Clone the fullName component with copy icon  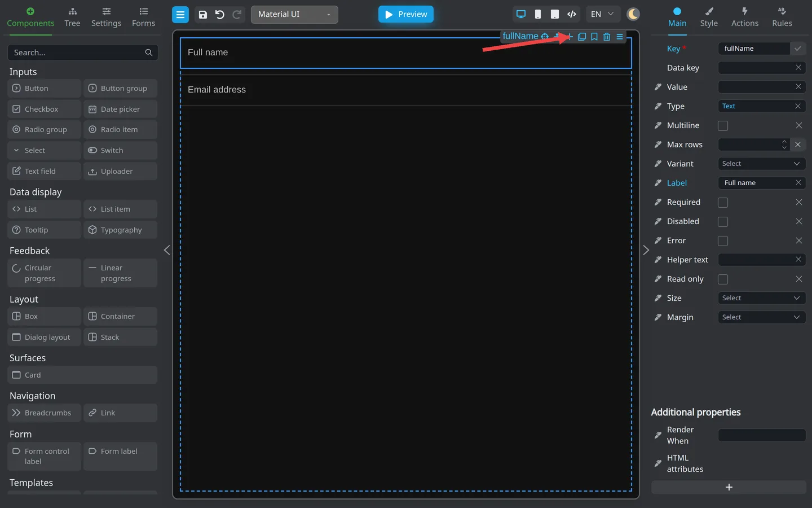tap(582, 37)
